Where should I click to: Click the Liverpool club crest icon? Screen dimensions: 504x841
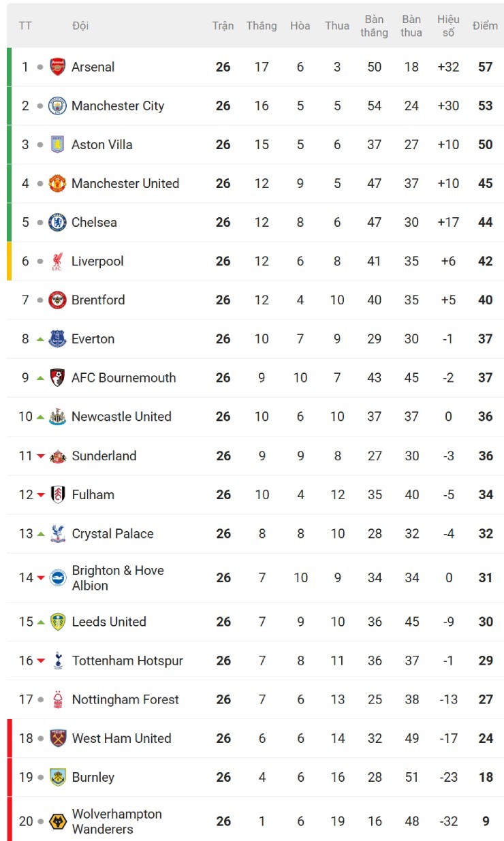58,261
